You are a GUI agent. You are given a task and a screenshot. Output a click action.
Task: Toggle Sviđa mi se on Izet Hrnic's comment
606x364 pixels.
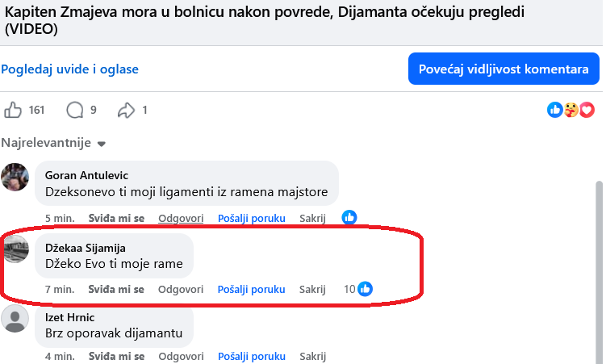pyautogui.click(x=116, y=356)
